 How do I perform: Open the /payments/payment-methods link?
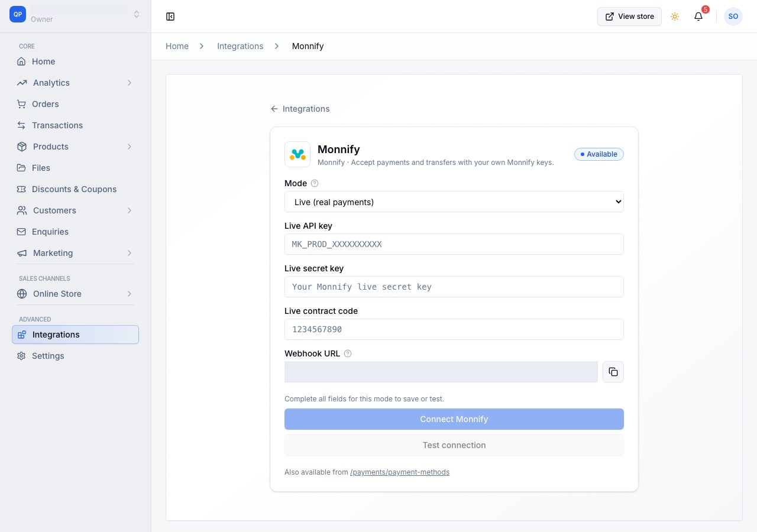coord(400,472)
